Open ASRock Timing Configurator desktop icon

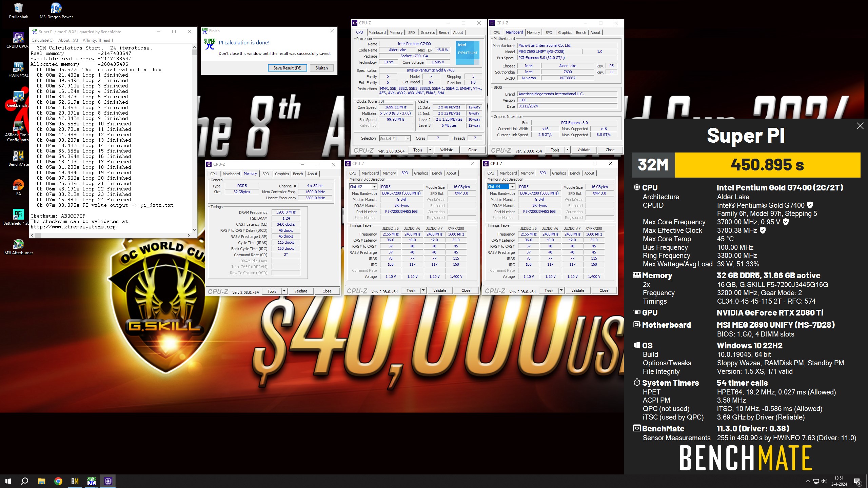click(x=18, y=131)
